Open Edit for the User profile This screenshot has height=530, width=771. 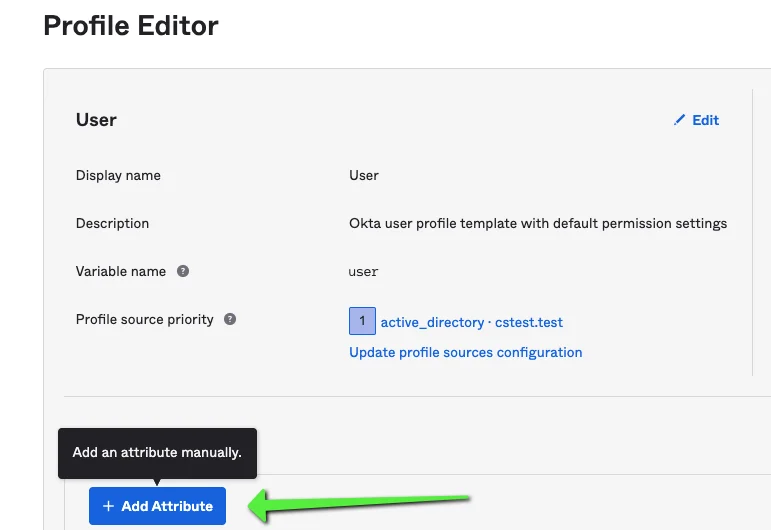[696, 120]
